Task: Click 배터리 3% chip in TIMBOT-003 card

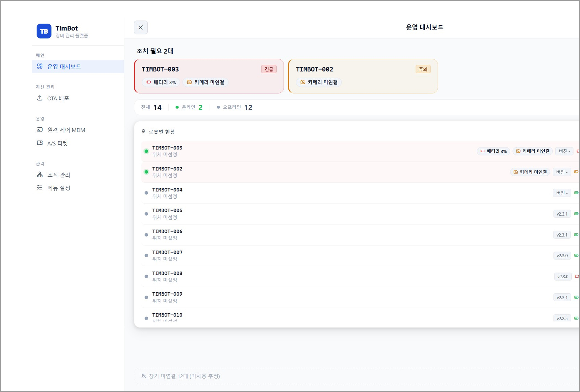Action: (x=161, y=82)
